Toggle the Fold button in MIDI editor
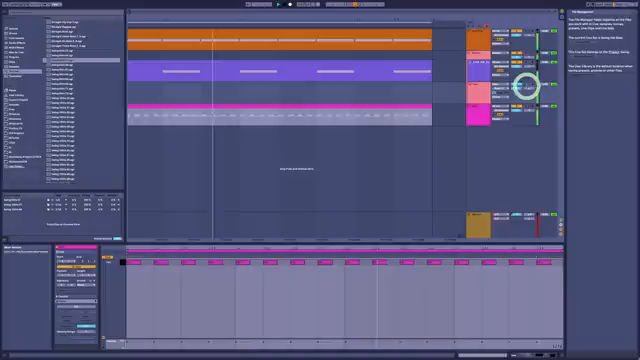The height and width of the screenshot is (360, 640). tap(108, 258)
